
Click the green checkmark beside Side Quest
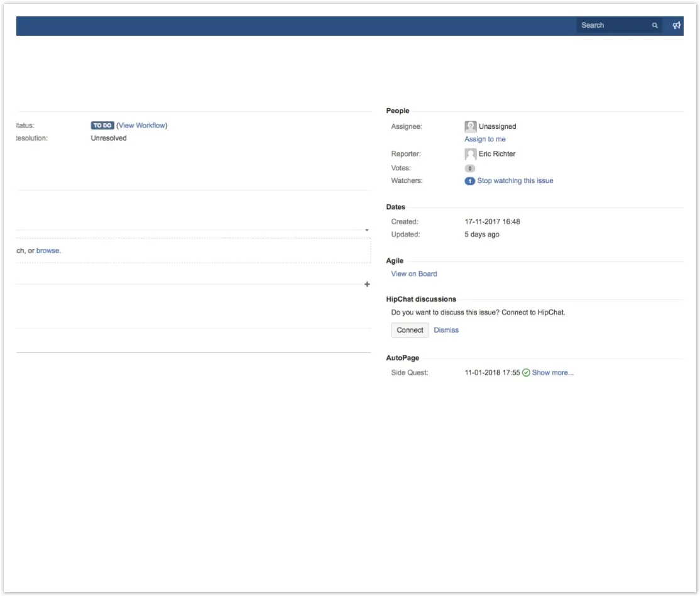(526, 373)
